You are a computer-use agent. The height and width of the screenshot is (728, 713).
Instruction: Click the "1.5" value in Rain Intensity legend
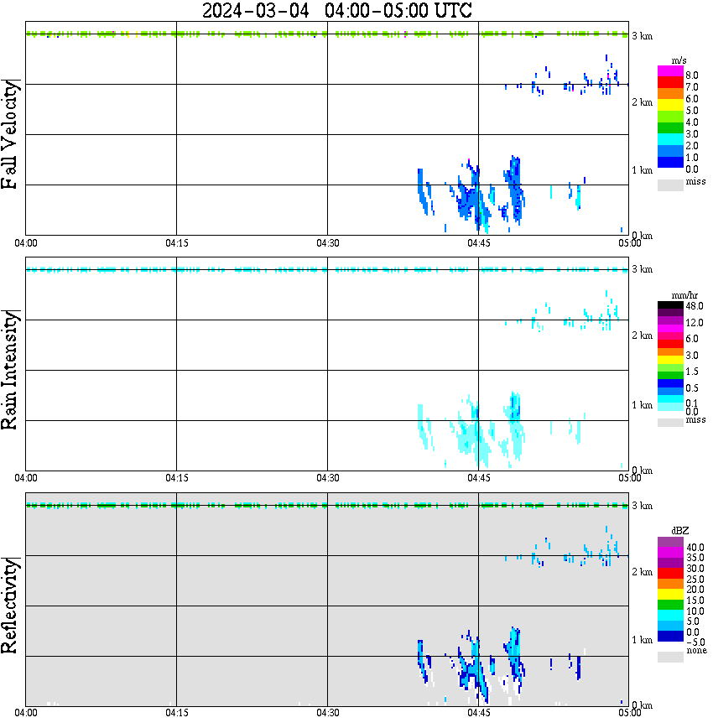click(692, 372)
